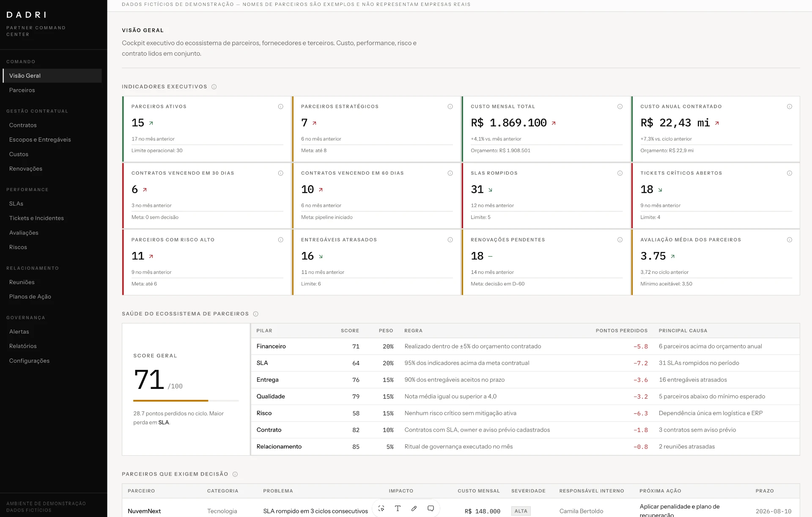This screenshot has height=517, width=812.
Task: Navigate to Planos de Ação
Action: pos(52,297)
